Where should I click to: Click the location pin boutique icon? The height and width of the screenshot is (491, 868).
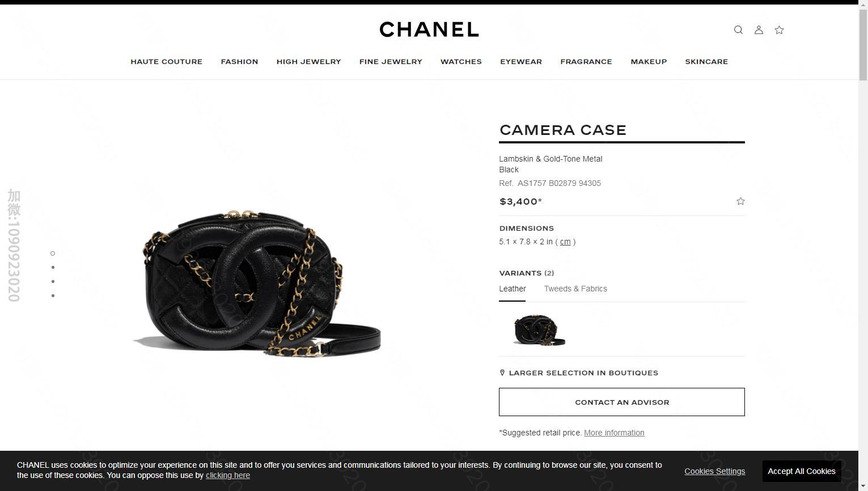(x=502, y=373)
